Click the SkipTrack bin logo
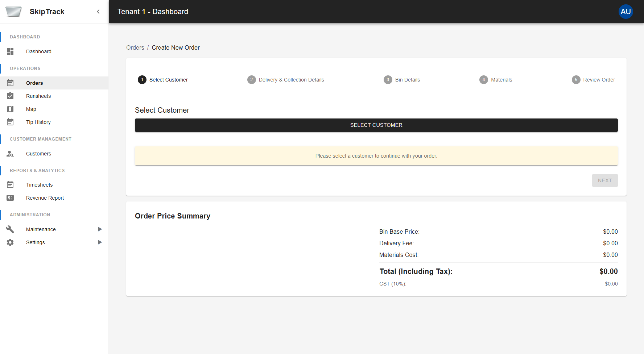Viewport: 644px width, 354px height. 13,11
